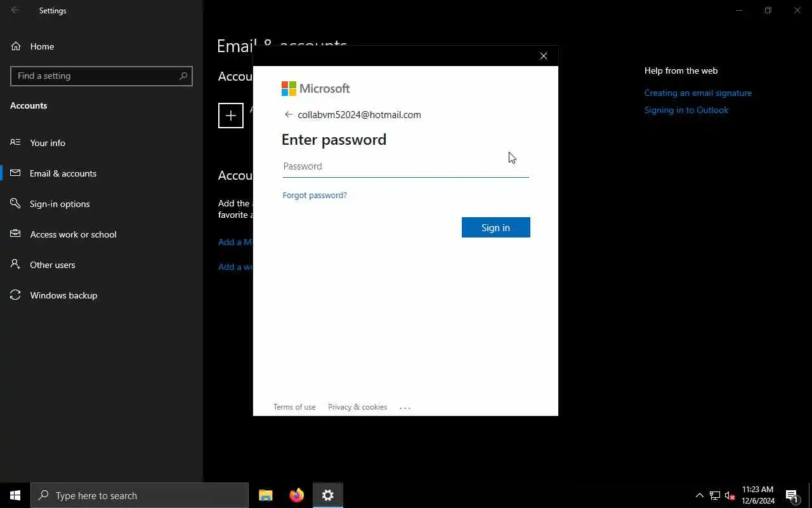Open the Windows Start menu
The width and height of the screenshot is (812, 508).
15,495
